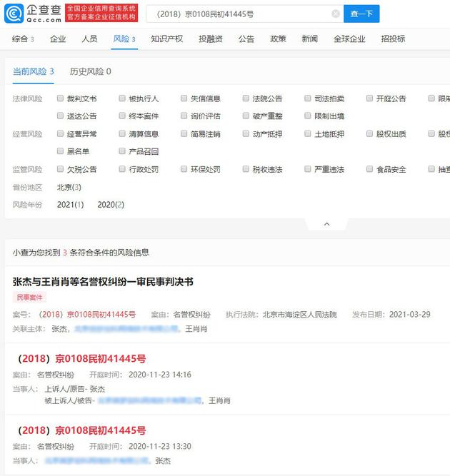This screenshot has height=476, width=450.
Task: Open 张杰与王肖肖等名誉权纠纷一审民事判决书 title
Action: click(103, 282)
